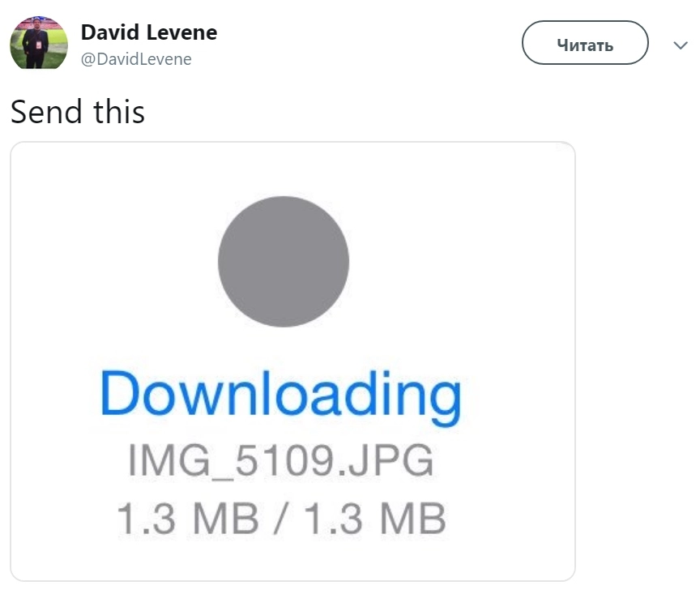Open the @DavidLevene handle link
This screenshot has height=590, width=700.
pyautogui.click(x=136, y=59)
